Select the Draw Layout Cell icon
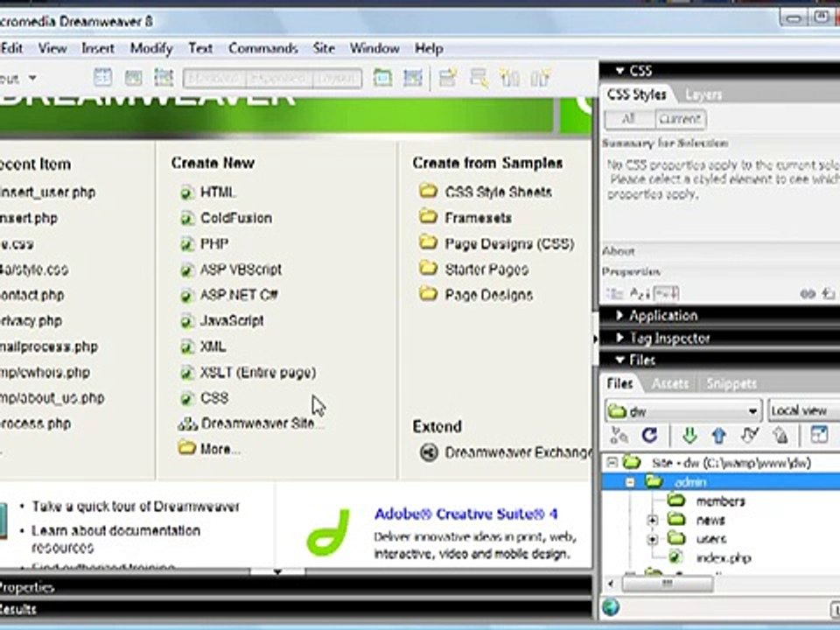This screenshot has width=840, height=630. (413, 78)
